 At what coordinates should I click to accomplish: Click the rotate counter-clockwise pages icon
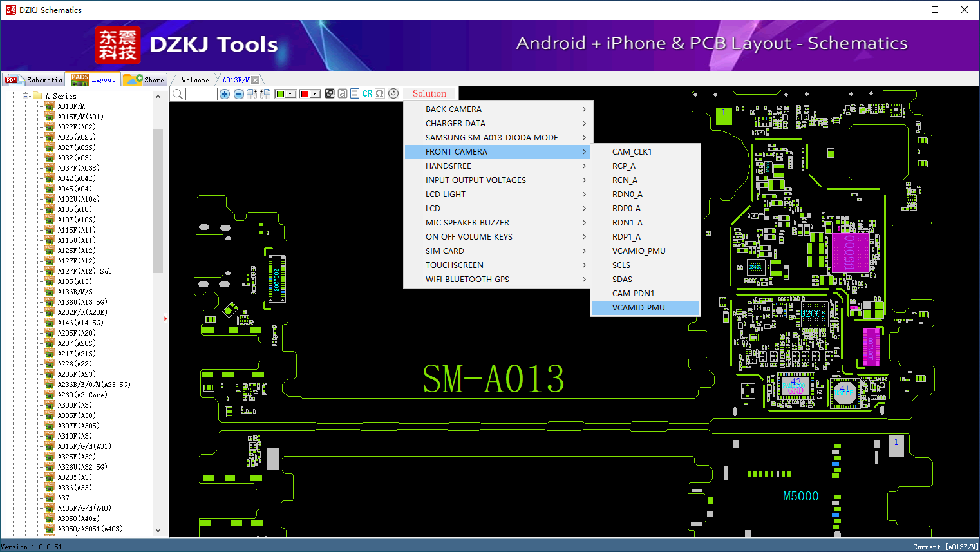[265, 94]
